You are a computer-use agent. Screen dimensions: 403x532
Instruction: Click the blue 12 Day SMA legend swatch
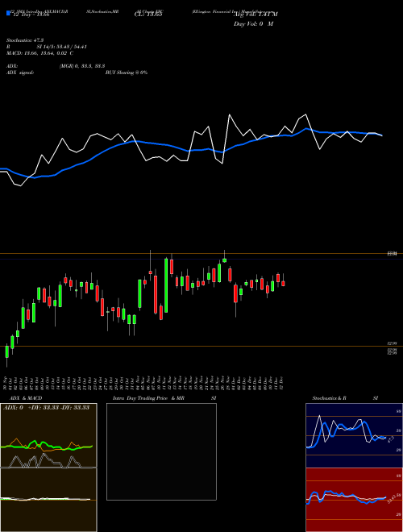coord(8,13)
